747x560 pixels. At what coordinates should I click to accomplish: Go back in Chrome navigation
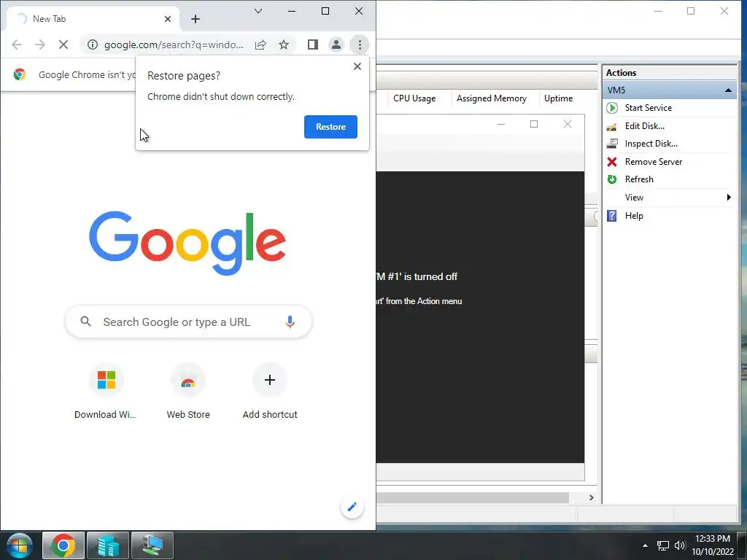pyautogui.click(x=17, y=44)
